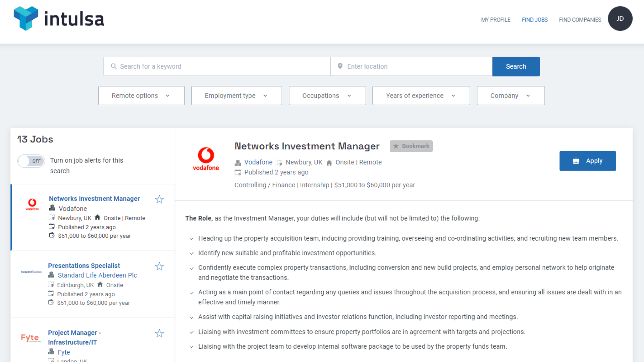
Task: Click the map icon beside Edinburgh, UK
Action: [x=51, y=285]
